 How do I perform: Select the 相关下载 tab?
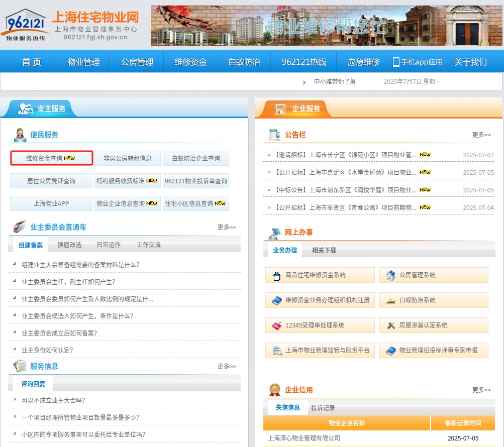[x=324, y=250]
